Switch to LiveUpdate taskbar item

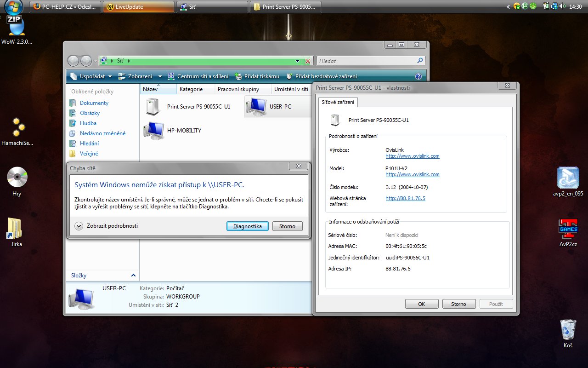[x=139, y=7]
